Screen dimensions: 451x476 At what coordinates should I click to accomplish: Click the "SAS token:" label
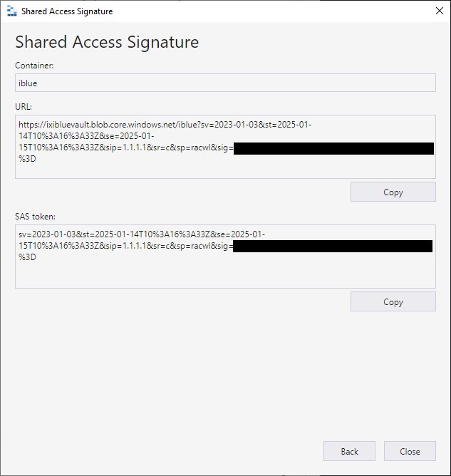[x=36, y=216]
